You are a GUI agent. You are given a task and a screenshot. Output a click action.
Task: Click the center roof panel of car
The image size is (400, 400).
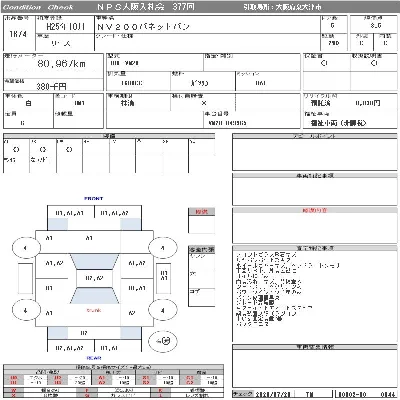point(94,278)
